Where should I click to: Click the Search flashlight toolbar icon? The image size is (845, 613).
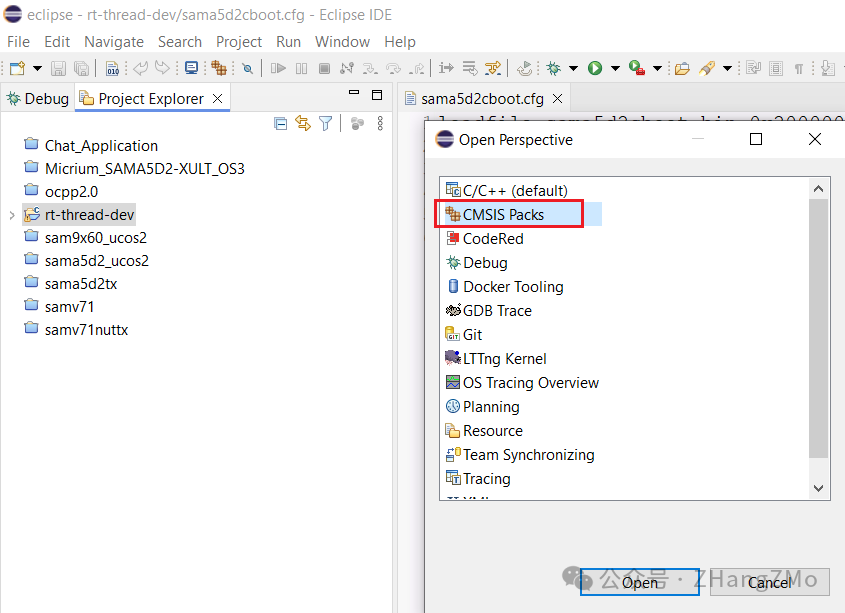coord(707,68)
